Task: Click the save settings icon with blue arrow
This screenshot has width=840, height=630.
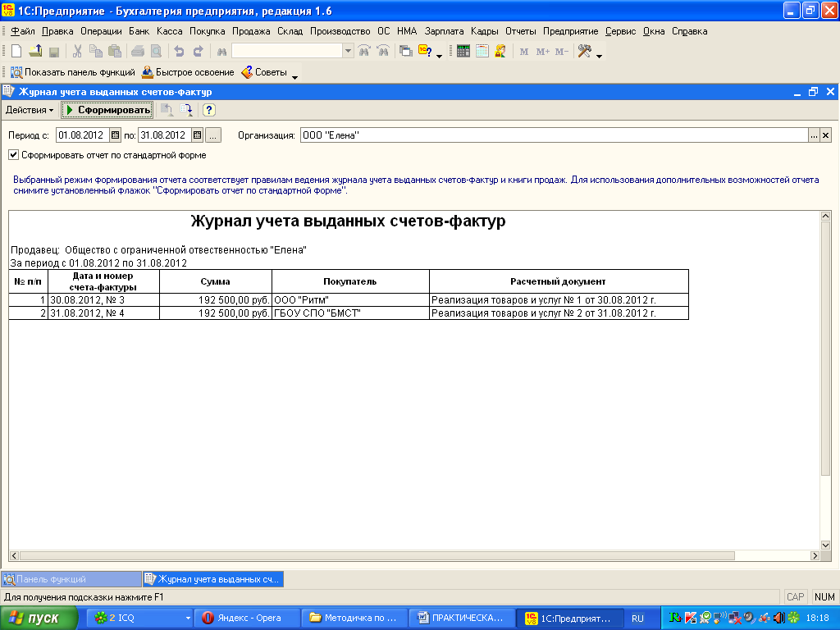Action: click(186, 110)
